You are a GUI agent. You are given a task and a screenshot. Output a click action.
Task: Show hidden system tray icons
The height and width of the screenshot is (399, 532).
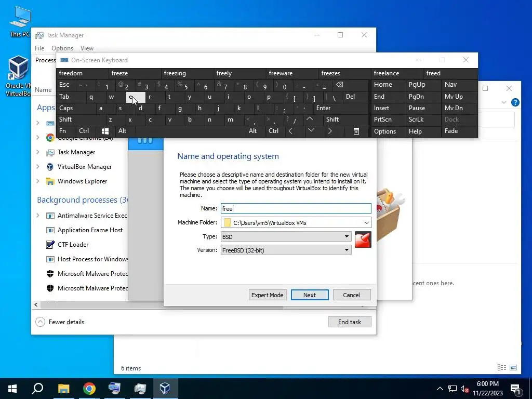[440, 389]
